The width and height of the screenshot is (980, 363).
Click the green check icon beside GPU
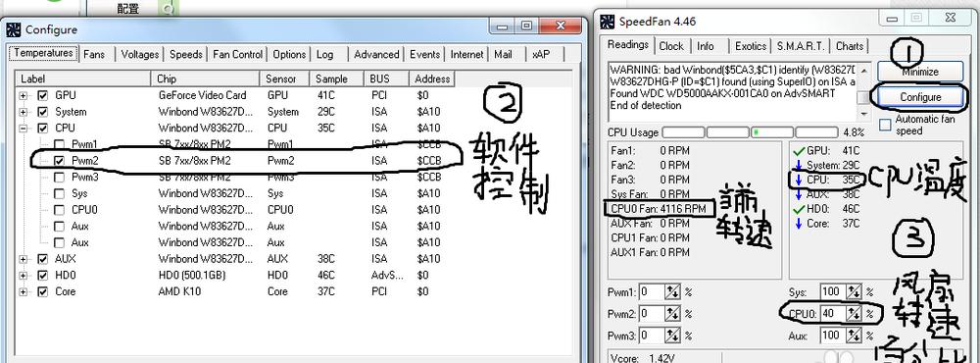point(798,151)
